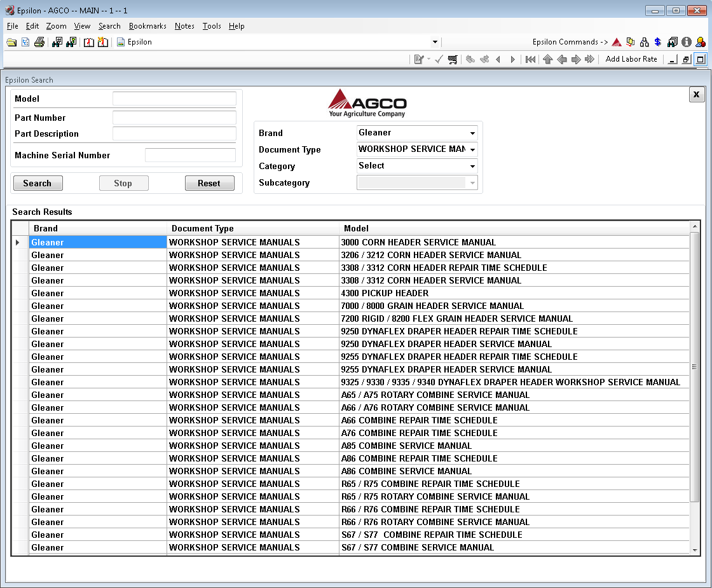The height and width of the screenshot is (588, 712).
Task: Click the inner document restore button
Action: coord(687,60)
